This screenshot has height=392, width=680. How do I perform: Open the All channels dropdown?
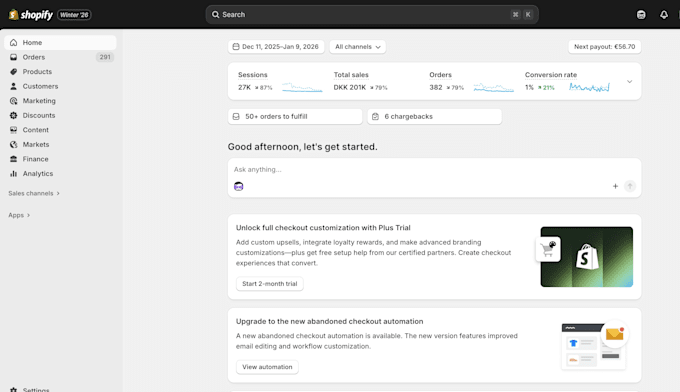pyautogui.click(x=358, y=47)
